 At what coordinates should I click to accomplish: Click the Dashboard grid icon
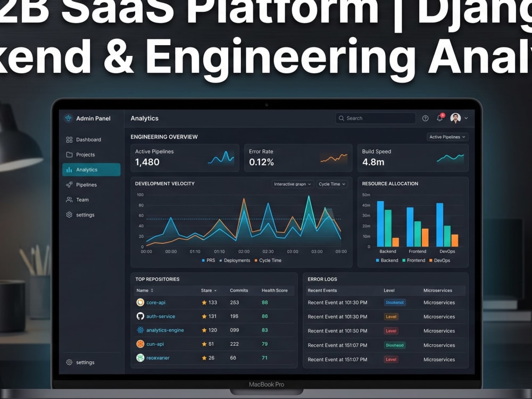(69, 139)
